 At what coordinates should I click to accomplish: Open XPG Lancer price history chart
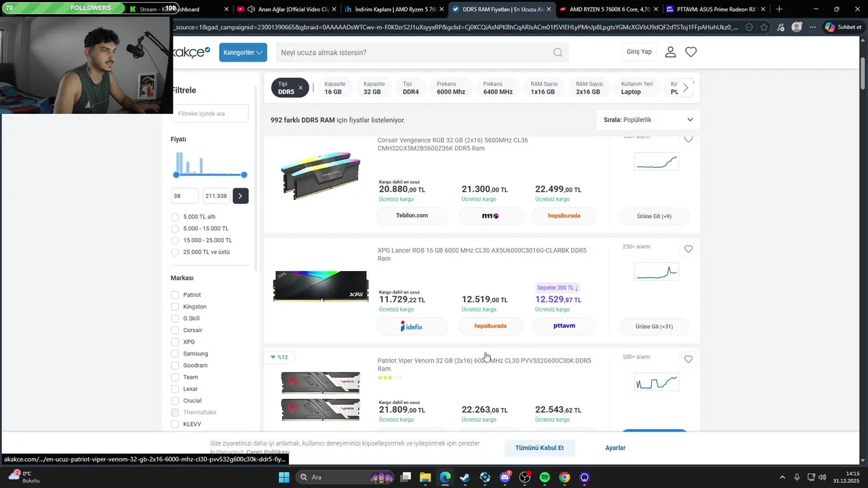click(x=656, y=272)
